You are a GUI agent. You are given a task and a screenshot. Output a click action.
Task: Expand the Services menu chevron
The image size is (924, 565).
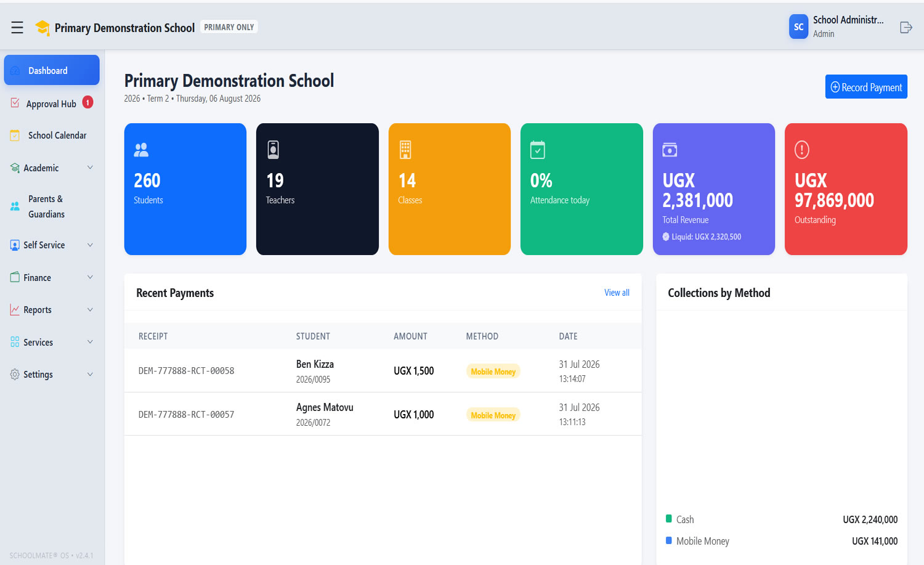[90, 342]
